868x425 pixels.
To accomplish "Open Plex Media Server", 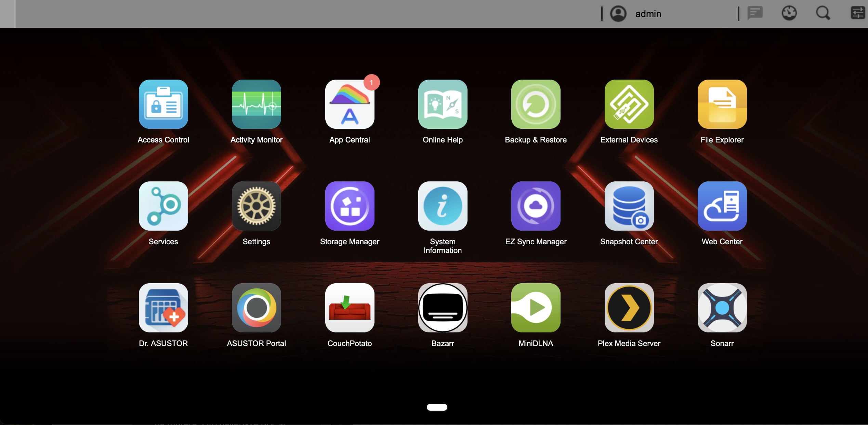I will click(629, 308).
